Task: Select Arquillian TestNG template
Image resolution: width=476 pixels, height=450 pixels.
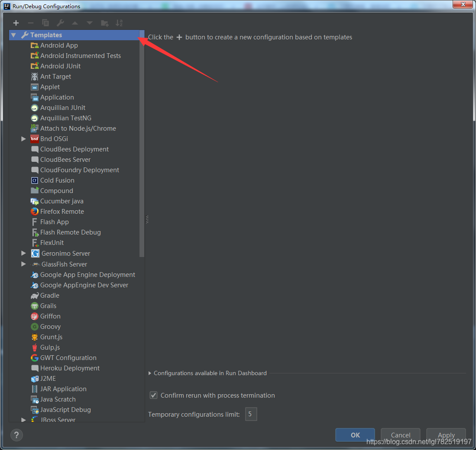Action: click(x=65, y=118)
